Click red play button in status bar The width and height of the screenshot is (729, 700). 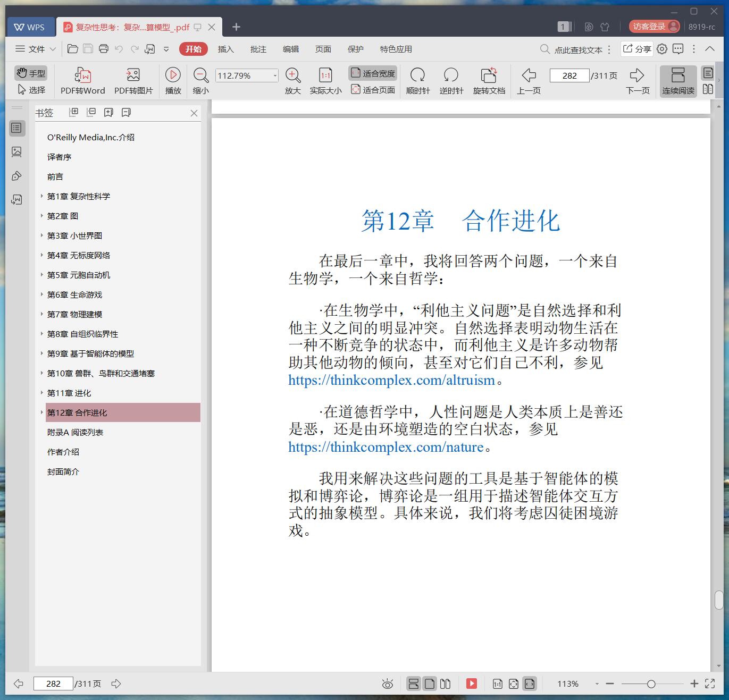pyautogui.click(x=472, y=684)
